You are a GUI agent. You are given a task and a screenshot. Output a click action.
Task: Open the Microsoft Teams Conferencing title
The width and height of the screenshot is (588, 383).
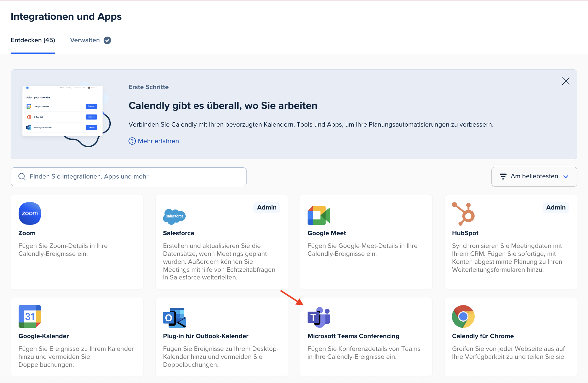point(353,336)
